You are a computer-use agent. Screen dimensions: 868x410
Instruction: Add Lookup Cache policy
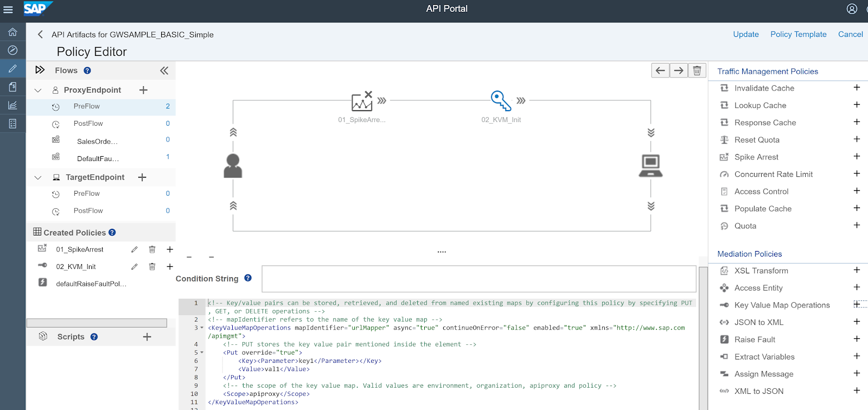[x=857, y=105]
